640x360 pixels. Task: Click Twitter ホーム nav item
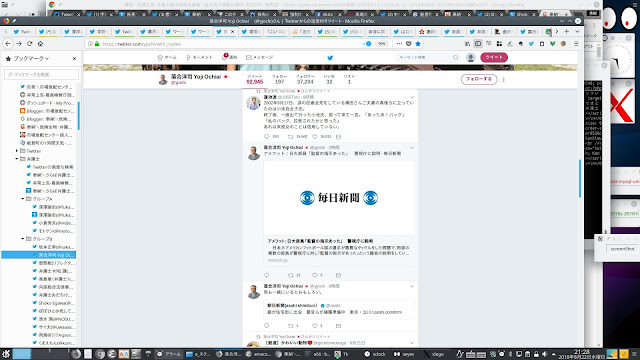pyautogui.click(x=167, y=58)
